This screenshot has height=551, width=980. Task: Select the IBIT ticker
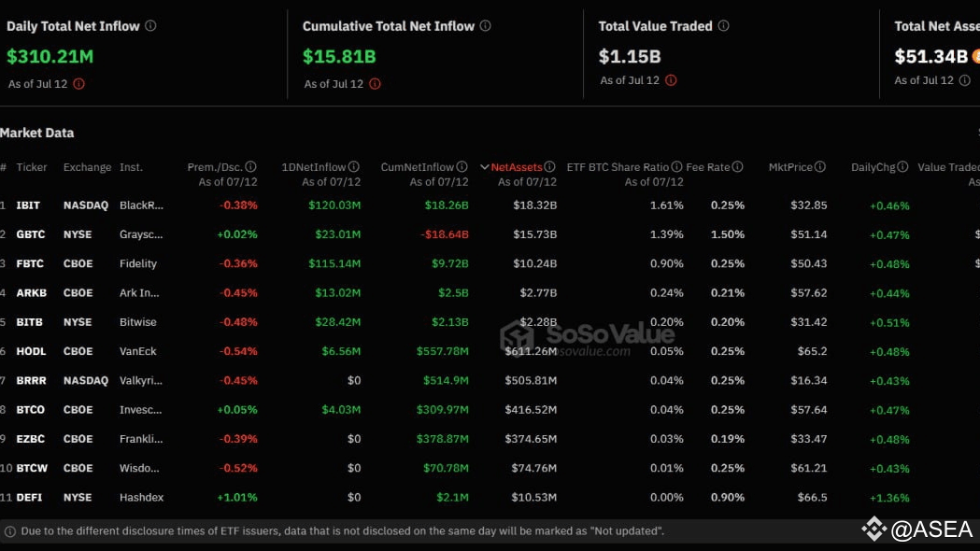pyautogui.click(x=29, y=205)
